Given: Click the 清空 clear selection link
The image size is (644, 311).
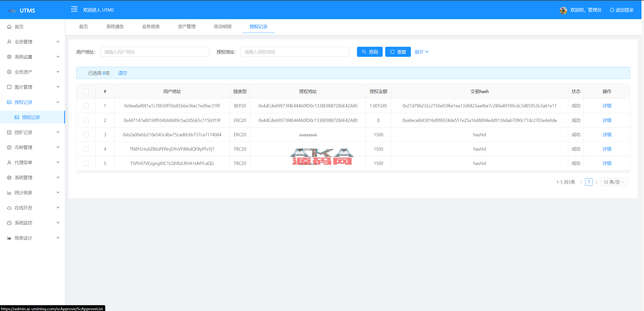Looking at the screenshot, I should [123, 73].
